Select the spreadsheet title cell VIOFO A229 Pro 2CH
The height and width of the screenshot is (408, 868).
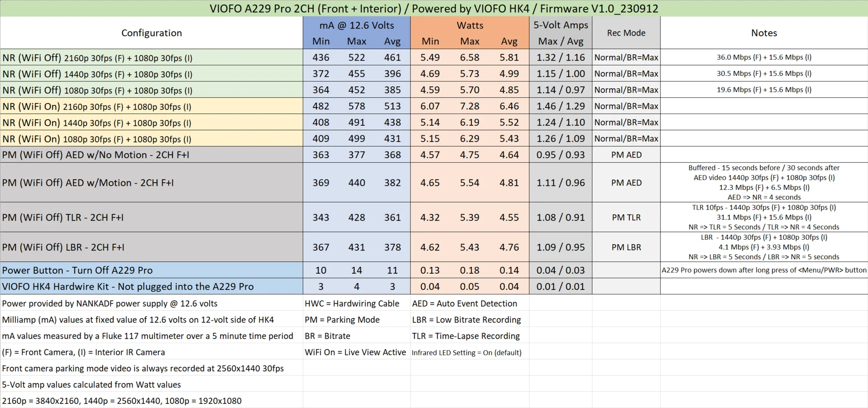point(434,9)
